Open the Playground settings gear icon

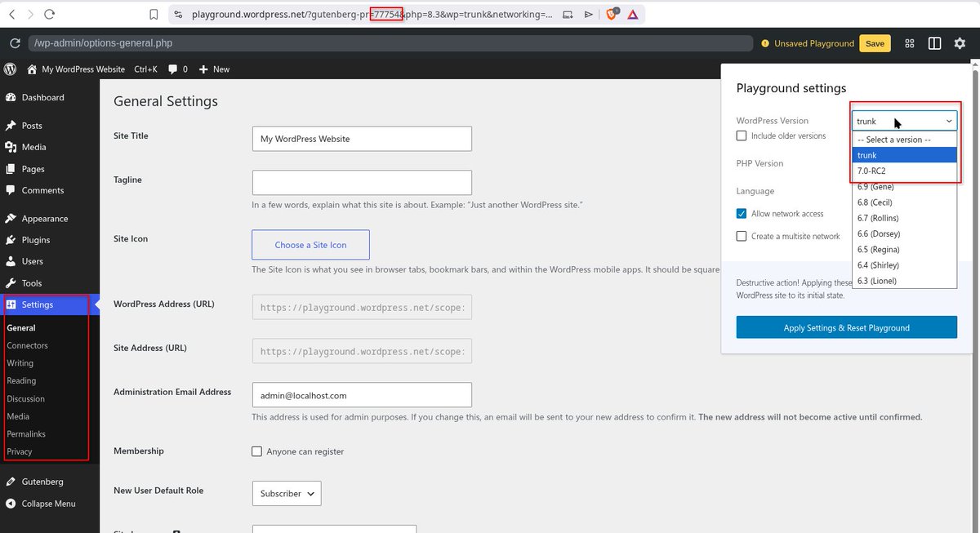[960, 43]
